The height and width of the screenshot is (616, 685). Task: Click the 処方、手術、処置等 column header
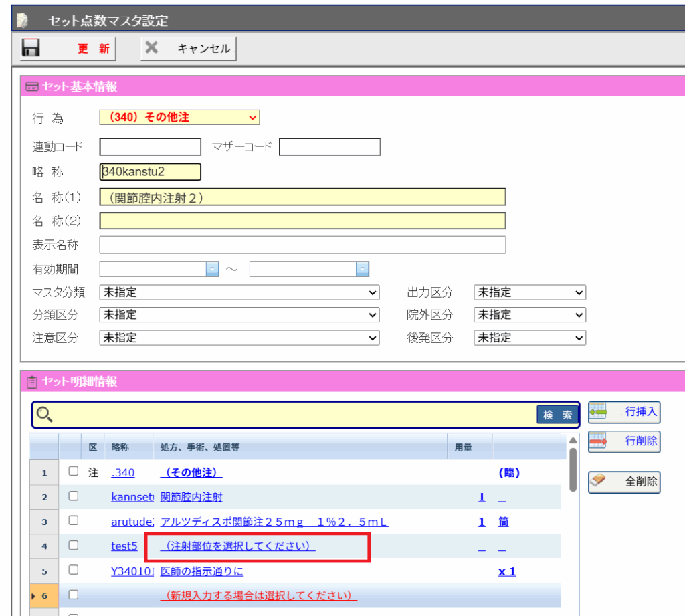pos(200,447)
